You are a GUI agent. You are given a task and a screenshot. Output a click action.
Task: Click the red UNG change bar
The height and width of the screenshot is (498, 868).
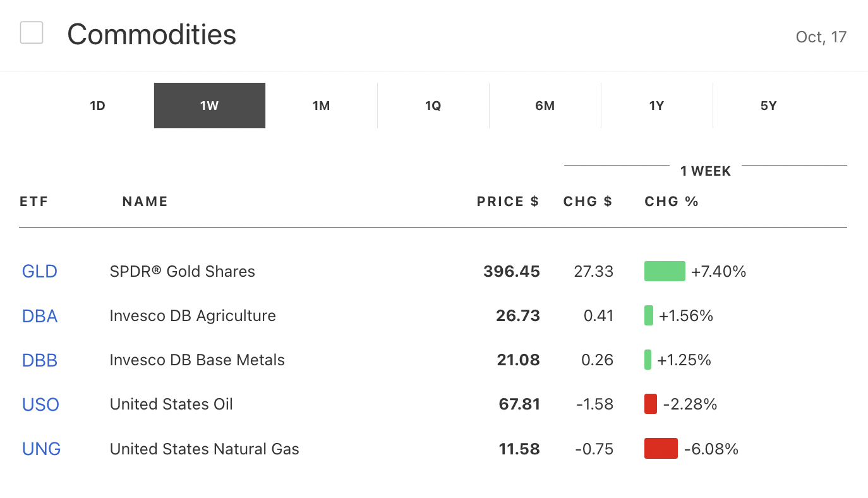pos(661,449)
